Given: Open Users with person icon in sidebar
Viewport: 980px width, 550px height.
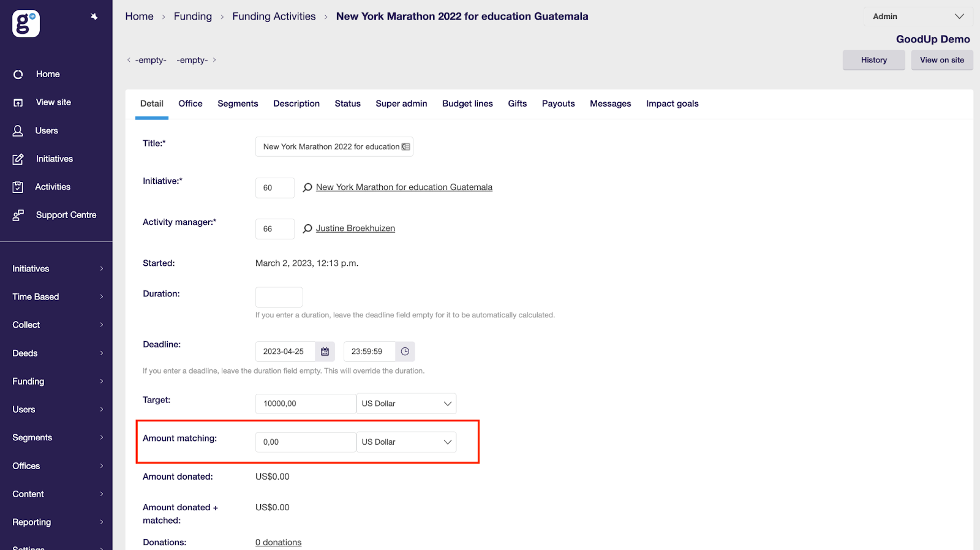Looking at the screenshot, I should (47, 130).
